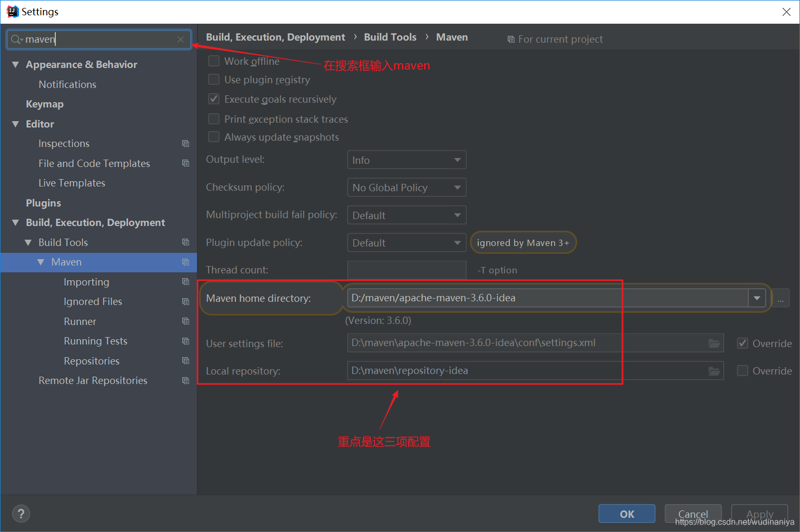This screenshot has height=532, width=800.
Task: Enable Print exception stack traces
Action: pyautogui.click(x=214, y=119)
